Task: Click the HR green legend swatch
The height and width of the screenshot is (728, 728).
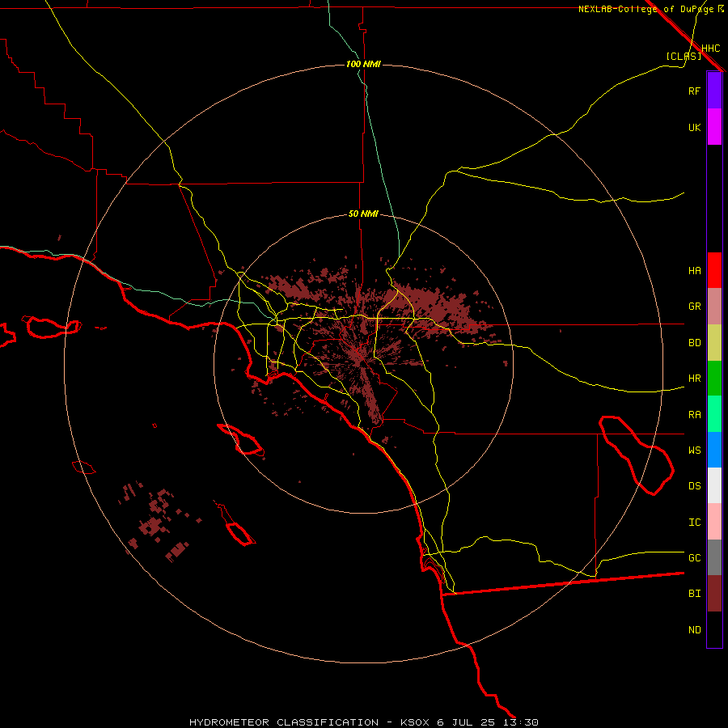Action: 714,379
